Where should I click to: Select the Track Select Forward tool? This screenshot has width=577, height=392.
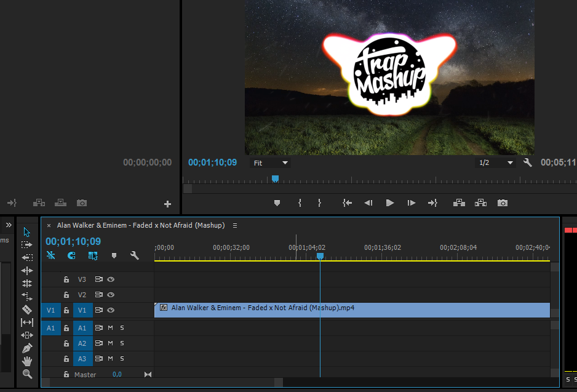(x=26, y=245)
